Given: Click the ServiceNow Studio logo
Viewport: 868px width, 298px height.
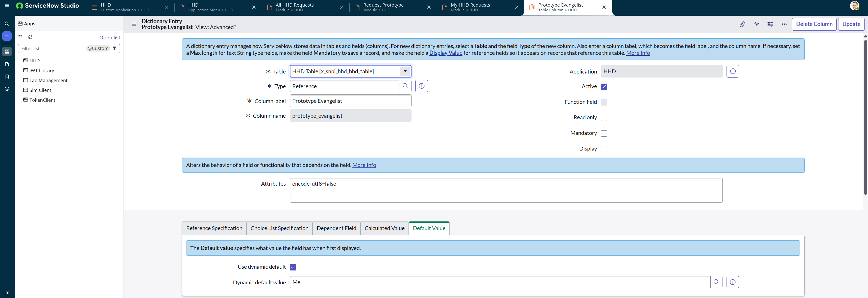Looking at the screenshot, I should [x=47, y=6].
